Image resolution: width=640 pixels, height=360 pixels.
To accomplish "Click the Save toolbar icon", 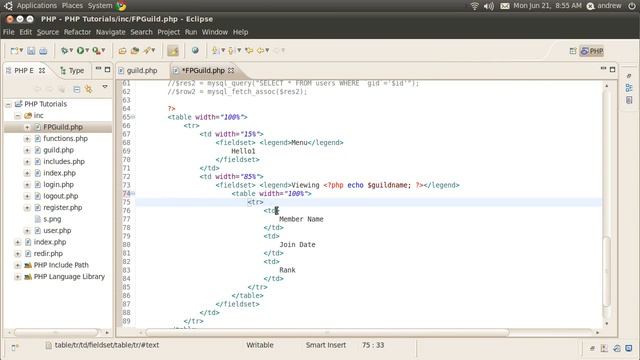I will (x=31, y=51).
